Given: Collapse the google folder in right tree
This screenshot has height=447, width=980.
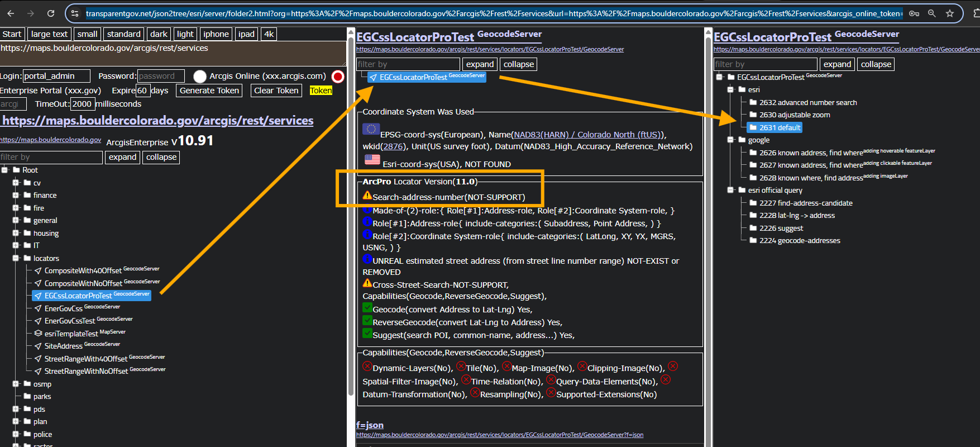Looking at the screenshot, I should tap(730, 140).
